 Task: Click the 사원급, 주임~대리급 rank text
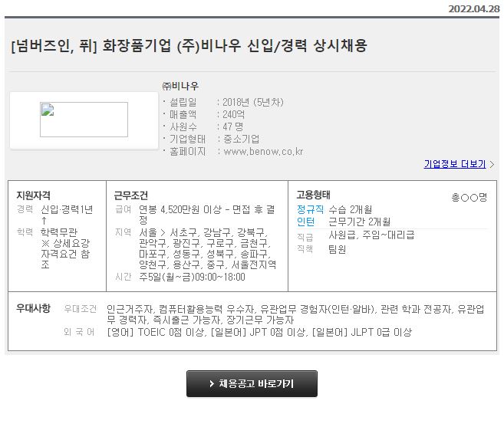pyautogui.click(x=371, y=235)
